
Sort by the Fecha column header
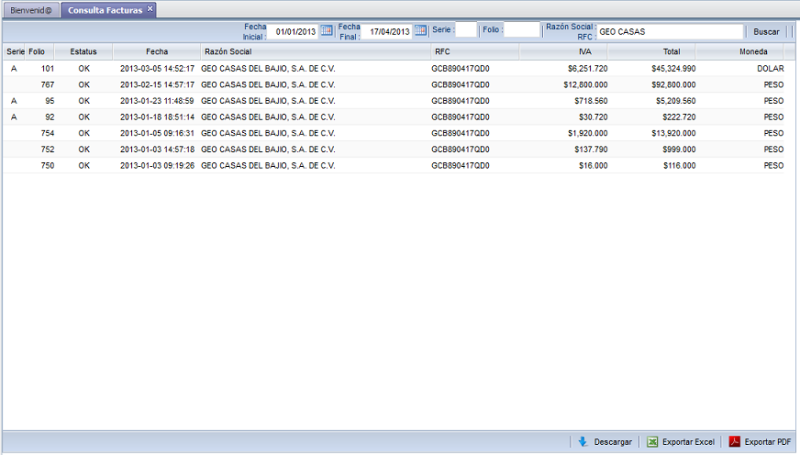point(157,50)
